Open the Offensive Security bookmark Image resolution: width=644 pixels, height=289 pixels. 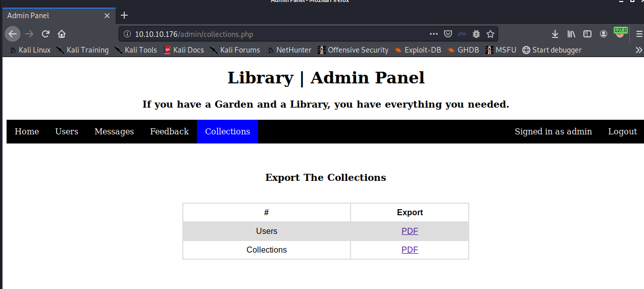click(353, 50)
